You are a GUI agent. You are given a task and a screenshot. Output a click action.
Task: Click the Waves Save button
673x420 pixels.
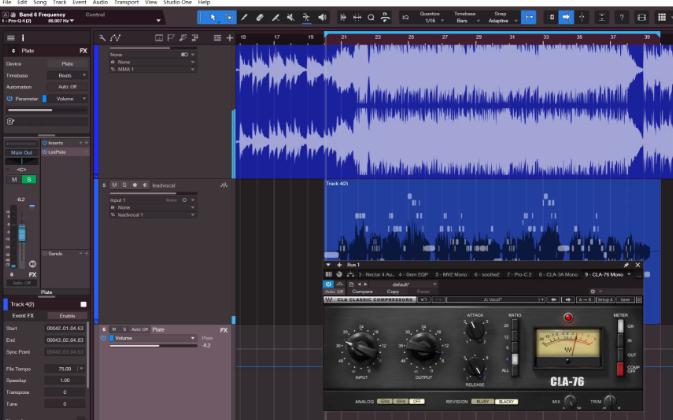(624, 299)
